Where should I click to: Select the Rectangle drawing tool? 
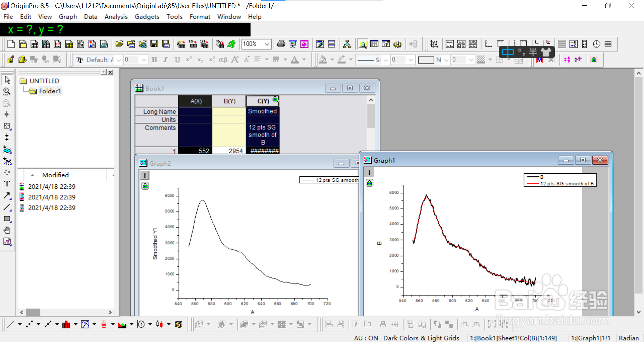point(7,219)
